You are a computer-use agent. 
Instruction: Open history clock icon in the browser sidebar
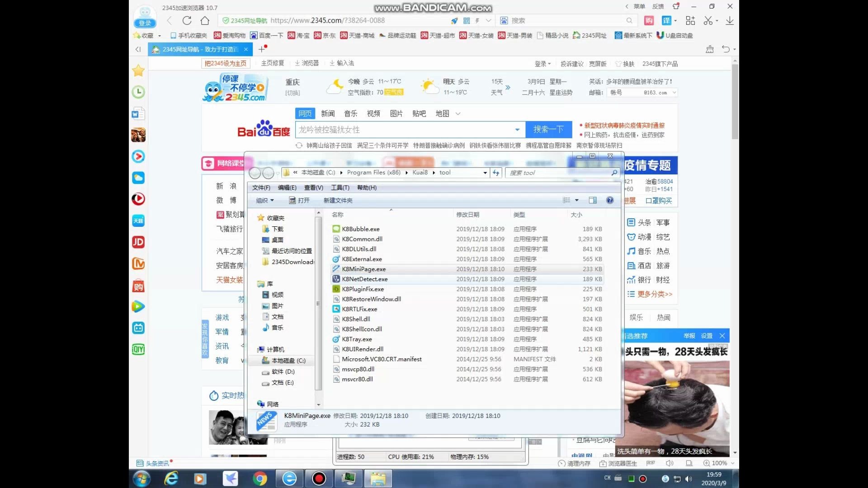[x=138, y=92]
